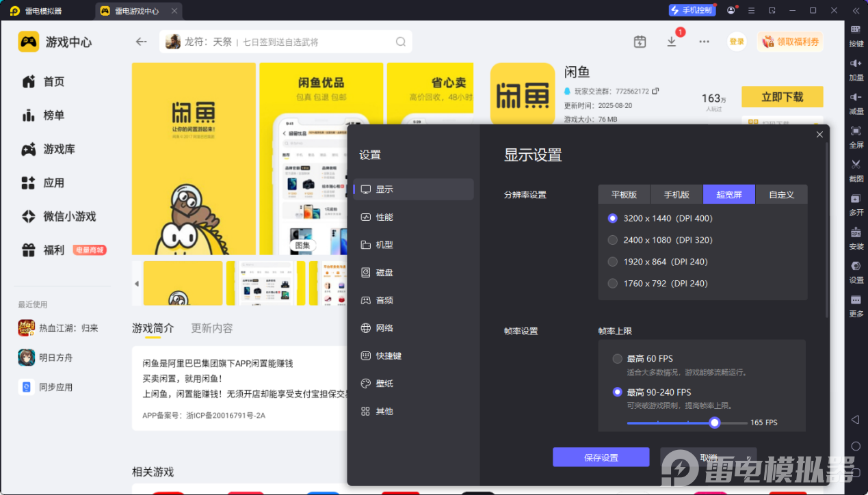Click the left arrow of thumbnail strip
The width and height of the screenshot is (868, 495).
coord(136,283)
